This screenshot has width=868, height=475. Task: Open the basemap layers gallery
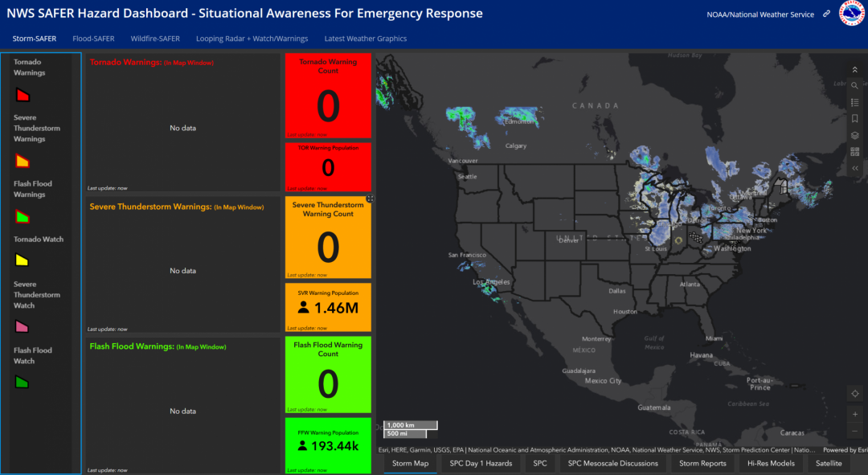pyautogui.click(x=854, y=135)
